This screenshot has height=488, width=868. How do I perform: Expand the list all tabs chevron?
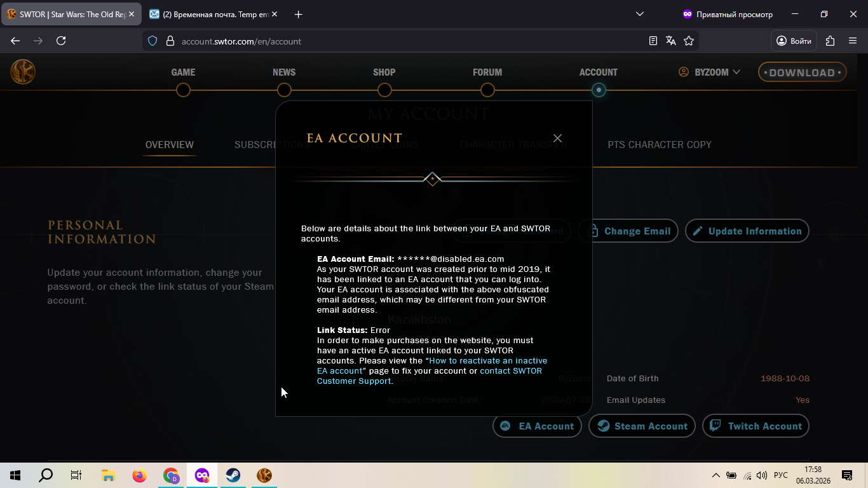(641, 14)
